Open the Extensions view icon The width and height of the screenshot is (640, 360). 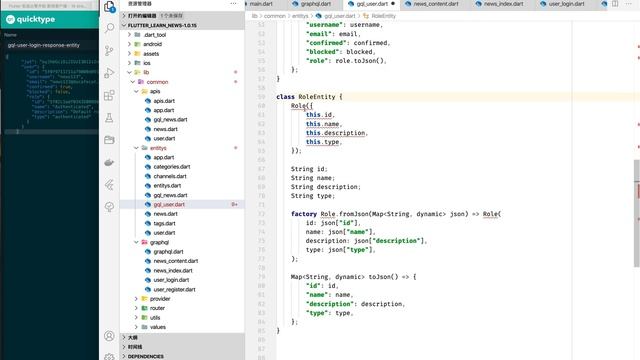[x=109, y=96]
